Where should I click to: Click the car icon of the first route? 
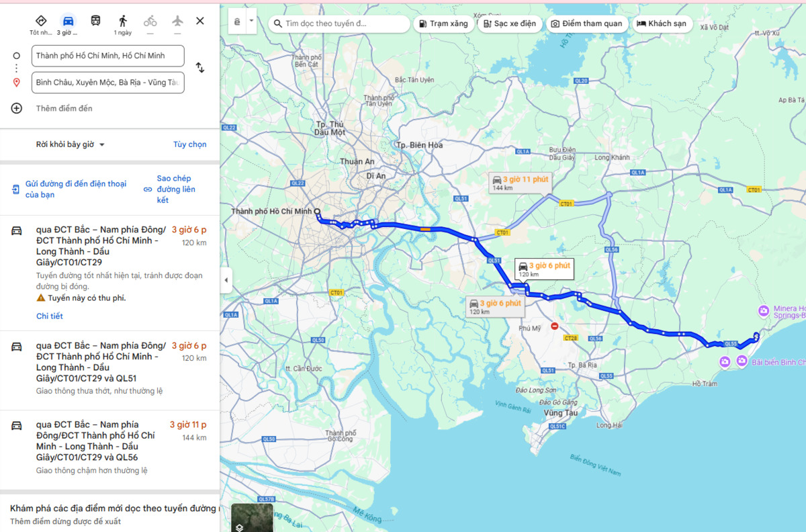coord(17,231)
